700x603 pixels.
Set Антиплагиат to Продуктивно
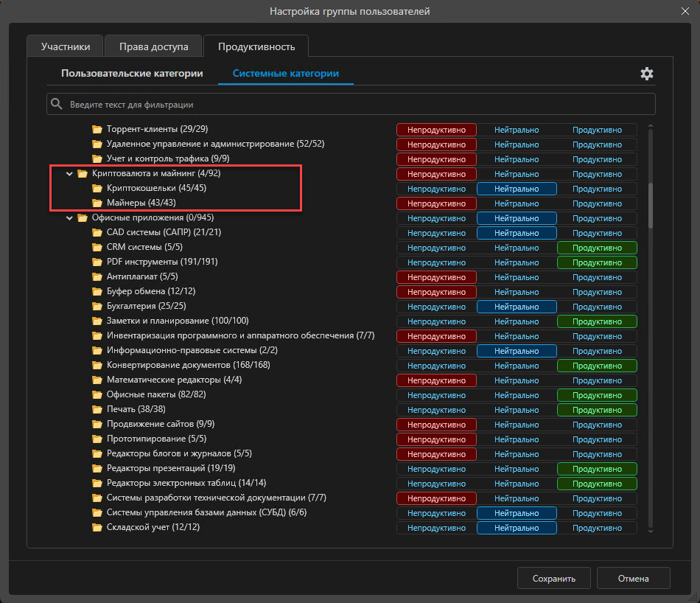point(597,277)
